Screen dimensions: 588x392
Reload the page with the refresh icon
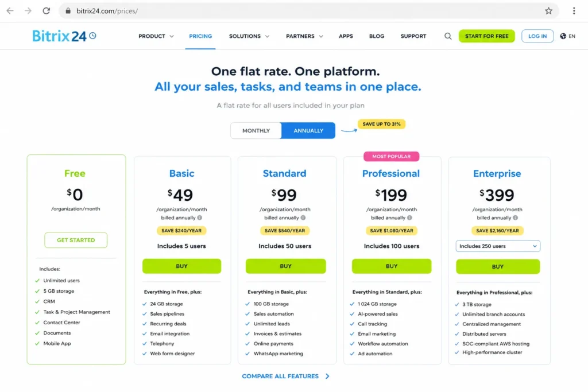tap(46, 11)
